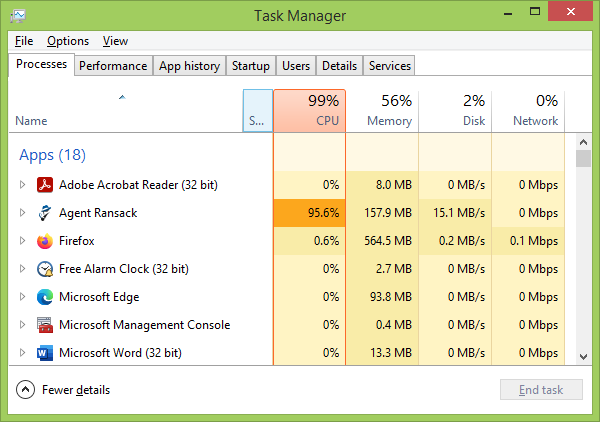The height and width of the screenshot is (422, 600).
Task: Click the Microsoft Management Console icon
Action: (x=45, y=325)
